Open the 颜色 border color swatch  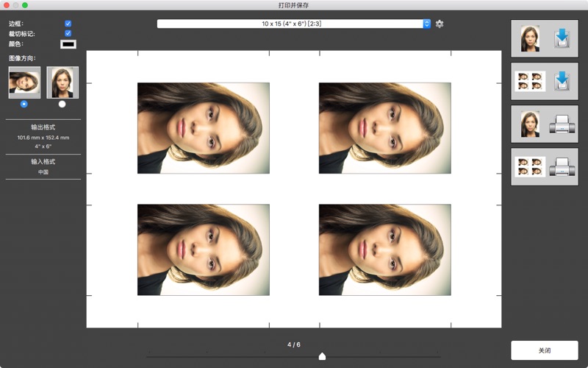click(68, 44)
